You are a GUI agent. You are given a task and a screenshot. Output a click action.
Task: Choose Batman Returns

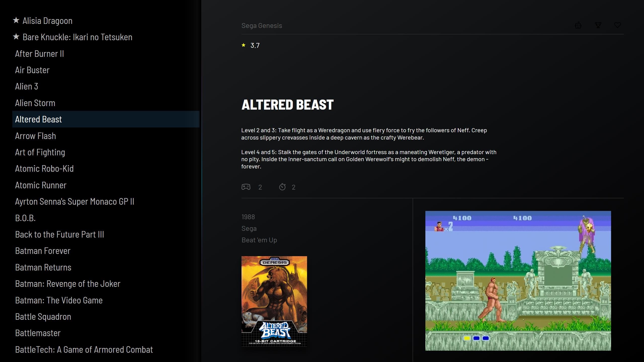click(43, 267)
